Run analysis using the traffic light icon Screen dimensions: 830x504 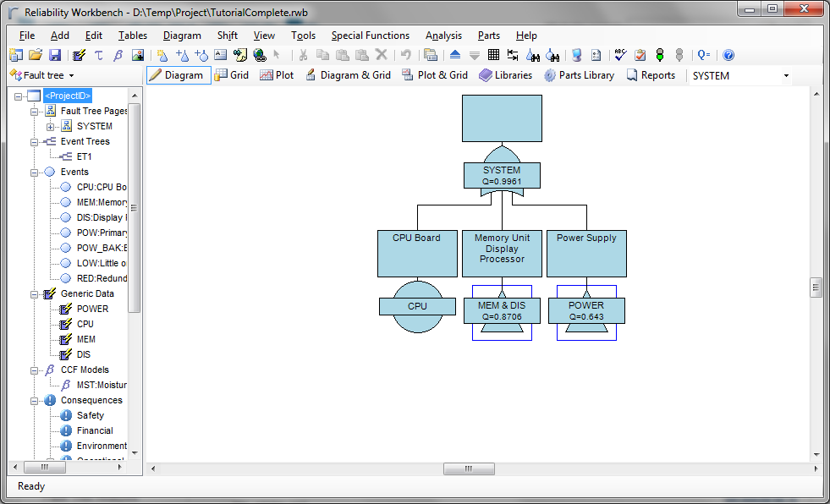point(659,54)
